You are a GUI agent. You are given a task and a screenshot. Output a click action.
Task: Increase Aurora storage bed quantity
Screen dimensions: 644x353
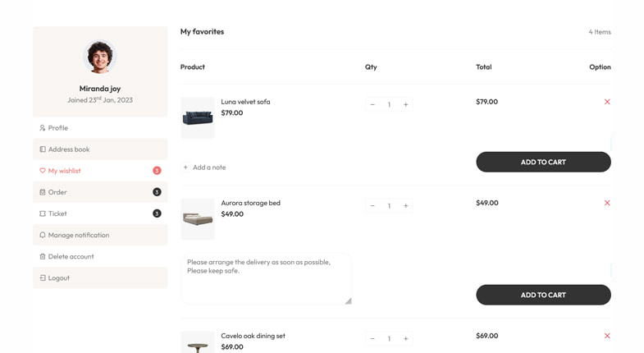405,206
